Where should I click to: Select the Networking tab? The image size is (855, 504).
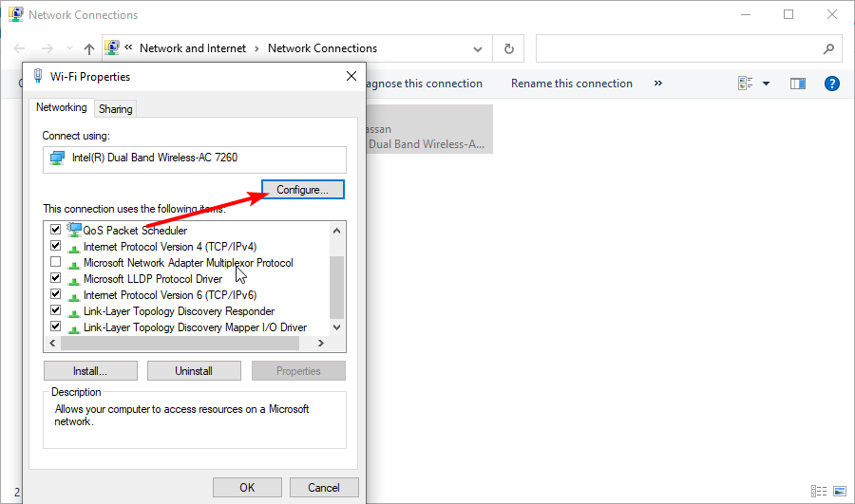click(x=61, y=107)
